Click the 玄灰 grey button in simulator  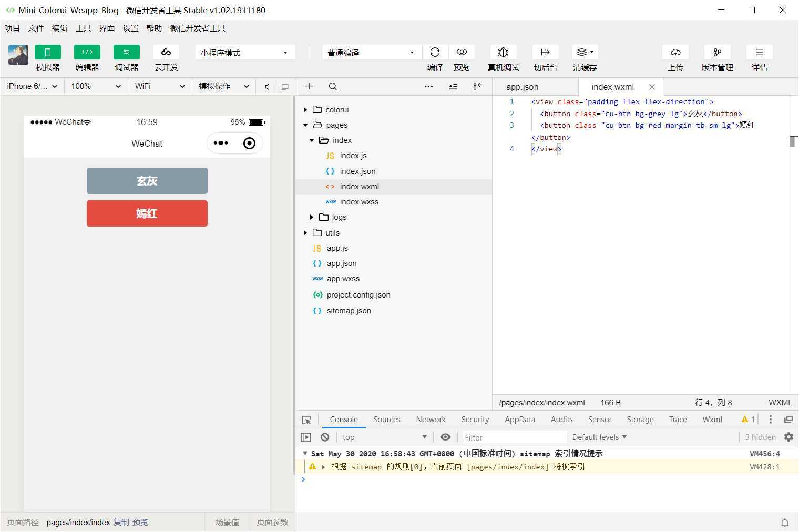tap(147, 181)
